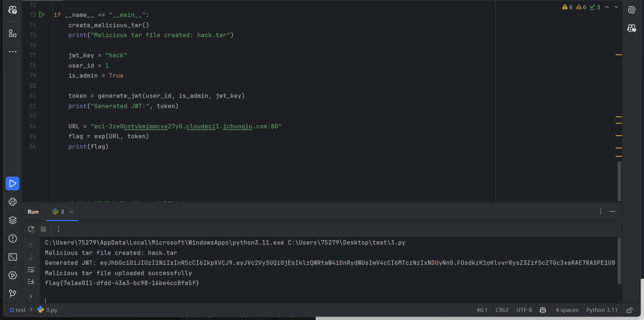Go to the previous highlighted problem arrow
The height and width of the screenshot is (320, 644).
tap(607, 7)
